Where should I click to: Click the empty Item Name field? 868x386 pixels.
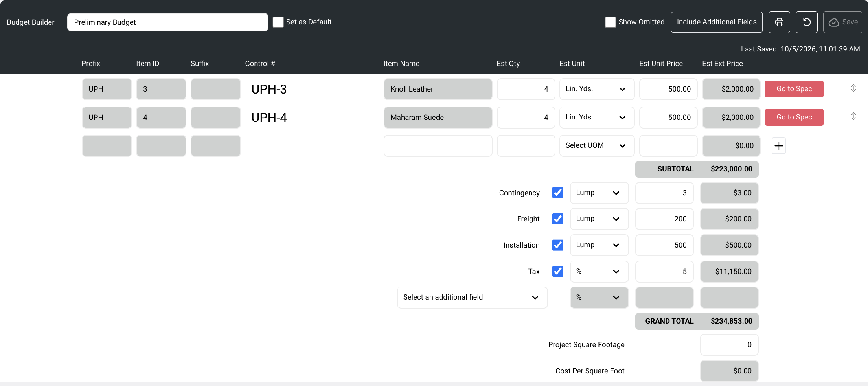pos(438,146)
